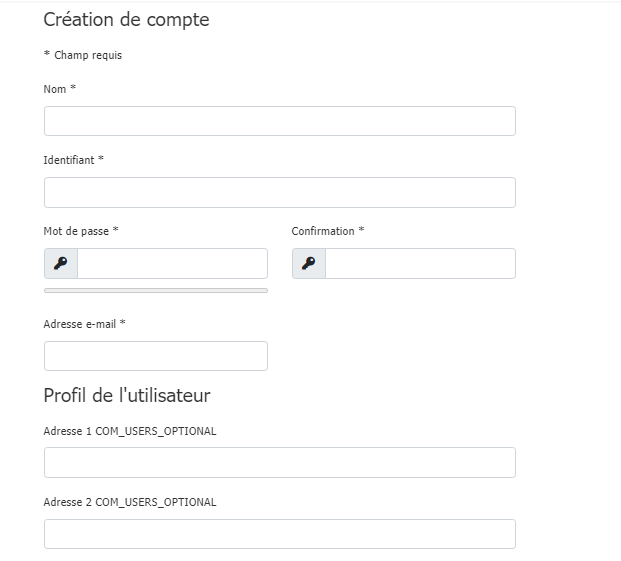Click the key icon beside Mot de passe
This screenshot has height=561, width=621.
click(x=61, y=264)
